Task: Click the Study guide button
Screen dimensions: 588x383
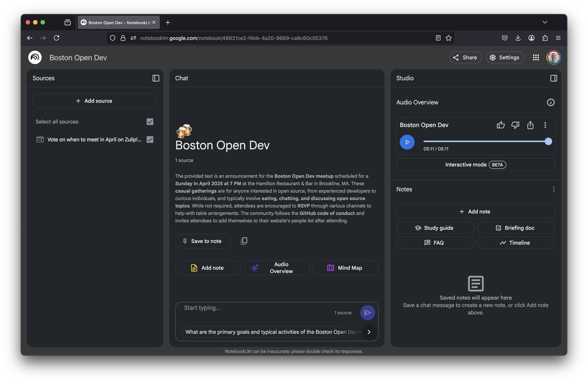Action: [435, 228]
